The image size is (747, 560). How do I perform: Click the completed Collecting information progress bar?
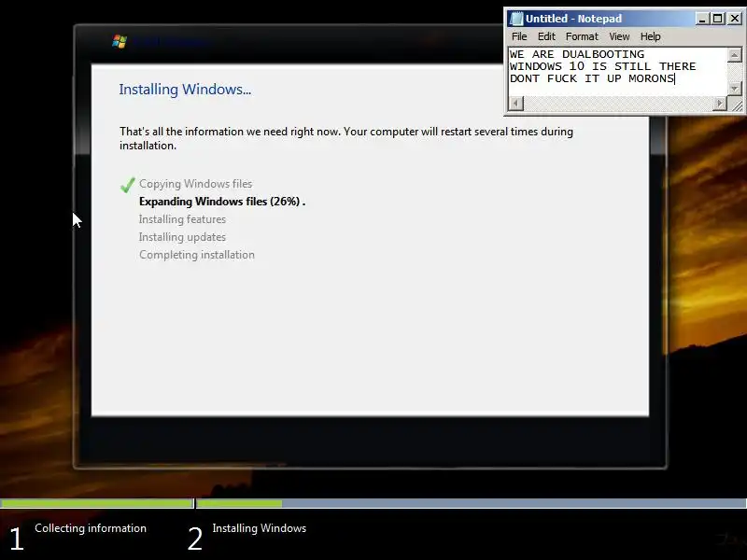click(x=97, y=503)
